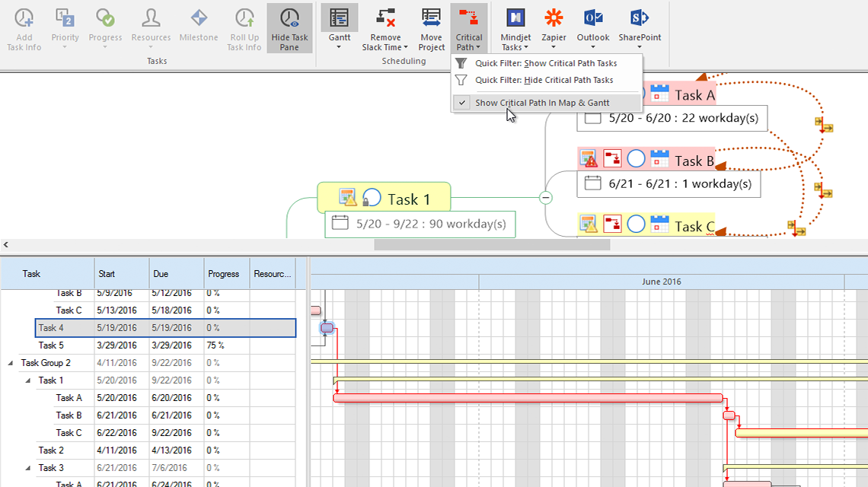
Task: Click the warning task icon on Task B
Action: pos(589,159)
